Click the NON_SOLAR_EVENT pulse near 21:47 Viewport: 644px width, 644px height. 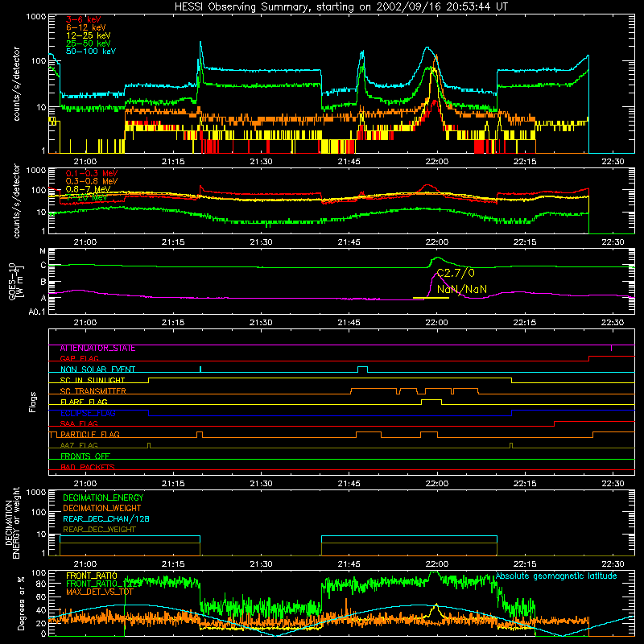tap(363, 368)
